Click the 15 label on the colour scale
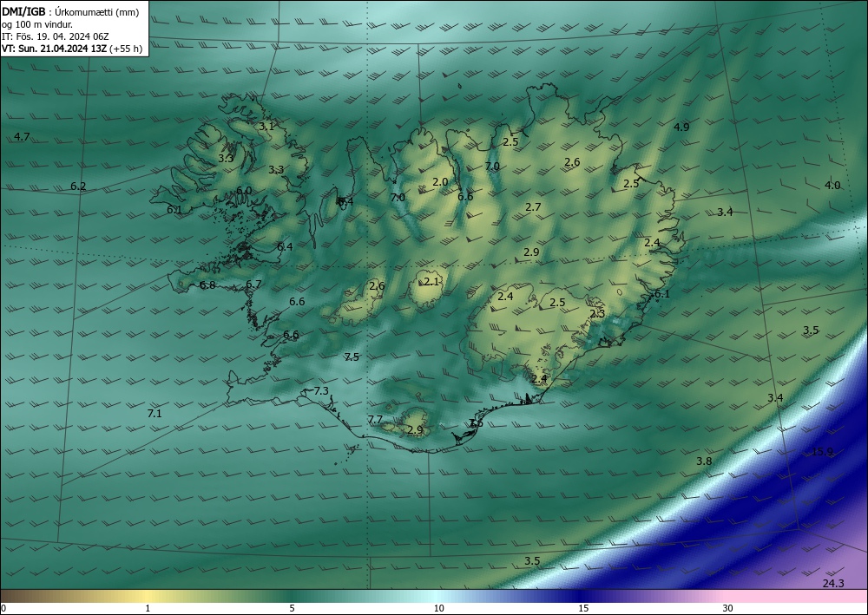This screenshot has width=868, height=615. point(583,608)
